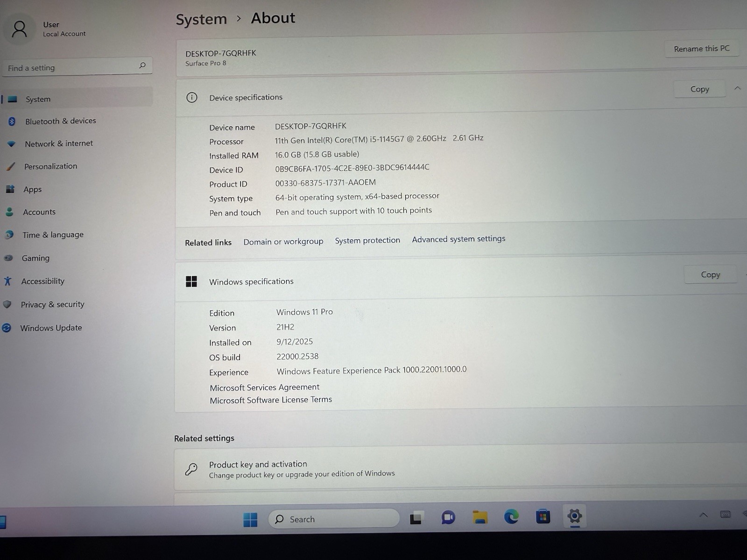
Task: Click the Surface Pro 8 model text
Action: click(205, 63)
